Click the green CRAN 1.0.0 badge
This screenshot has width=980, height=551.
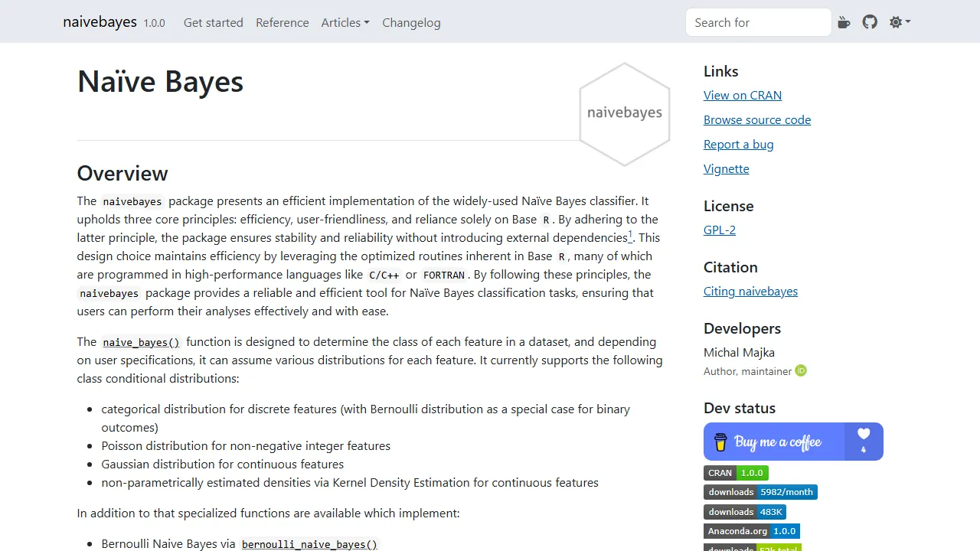(x=735, y=473)
